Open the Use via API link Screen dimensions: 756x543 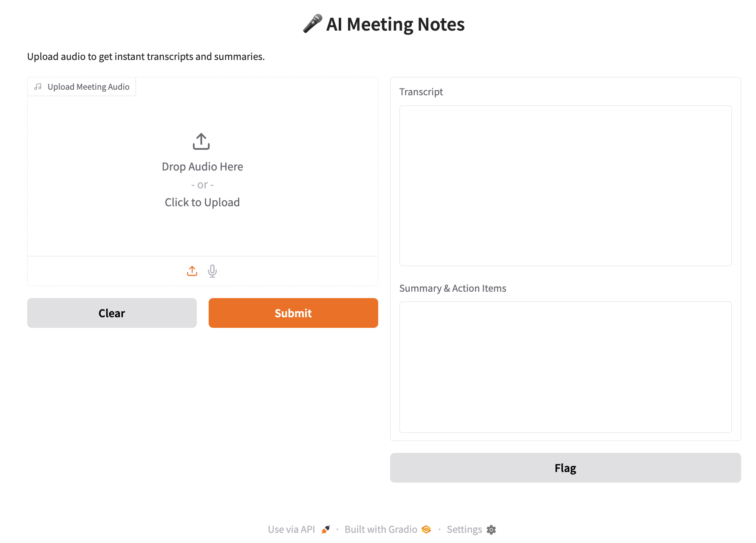(292, 529)
